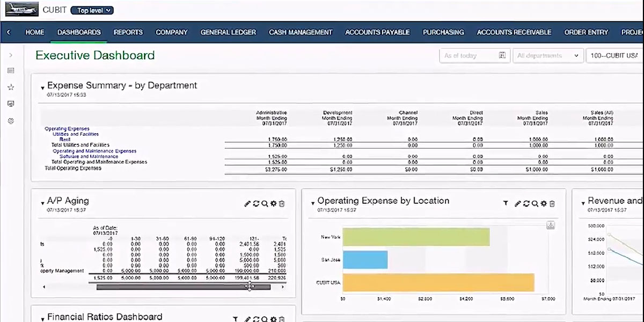
Task: Open the settings icon in left sidebar
Action: tap(10, 121)
